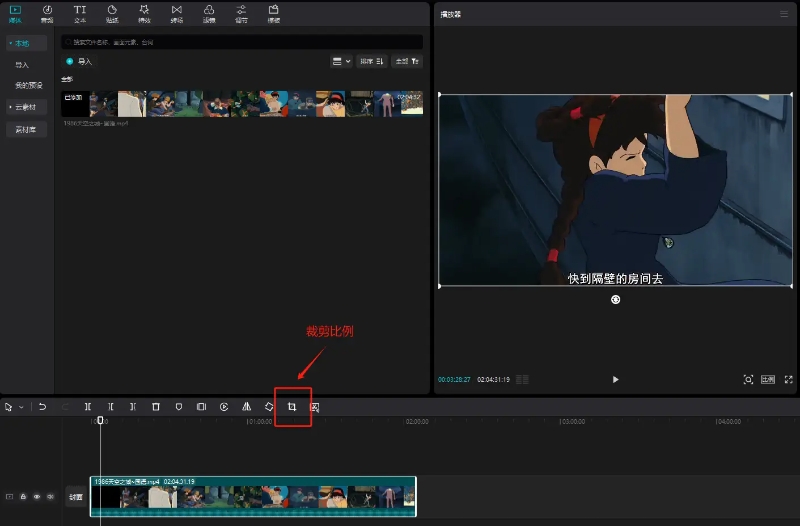Viewport: 801px width, 526px height.
Task: Toggle track visibility eye icon
Action: click(x=37, y=496)
